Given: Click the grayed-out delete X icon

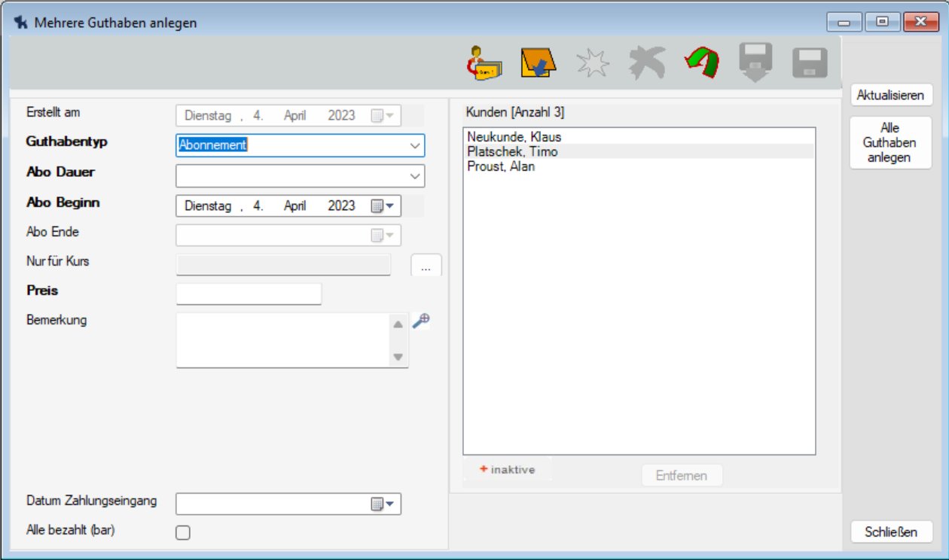Looking at the screenshot, I should pyautogui.click(x=647, y=63).
